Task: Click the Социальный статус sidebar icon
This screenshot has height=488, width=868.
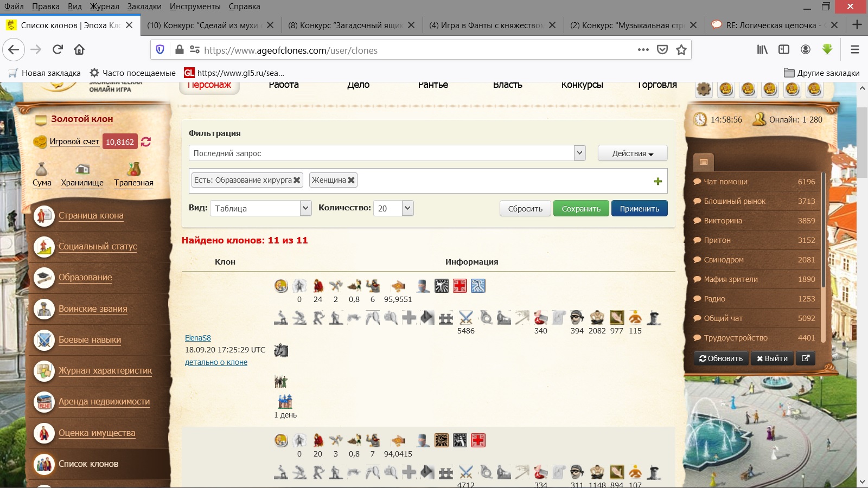Action: coord(44,247)
